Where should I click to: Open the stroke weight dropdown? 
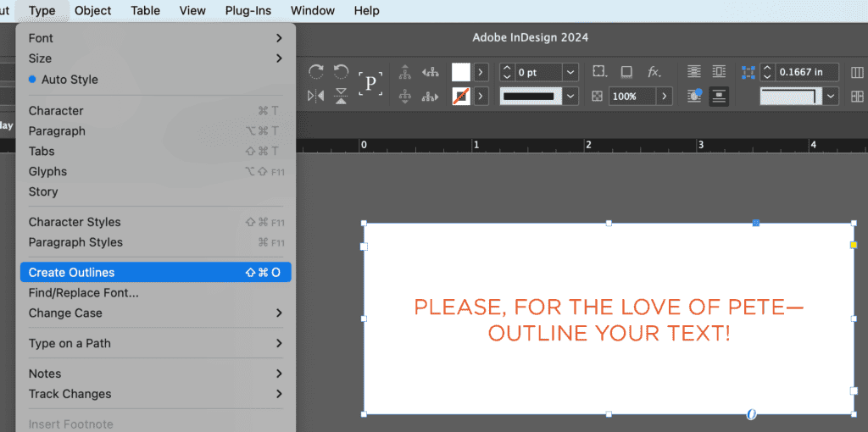pyautogui.click(x=570, y=72)
